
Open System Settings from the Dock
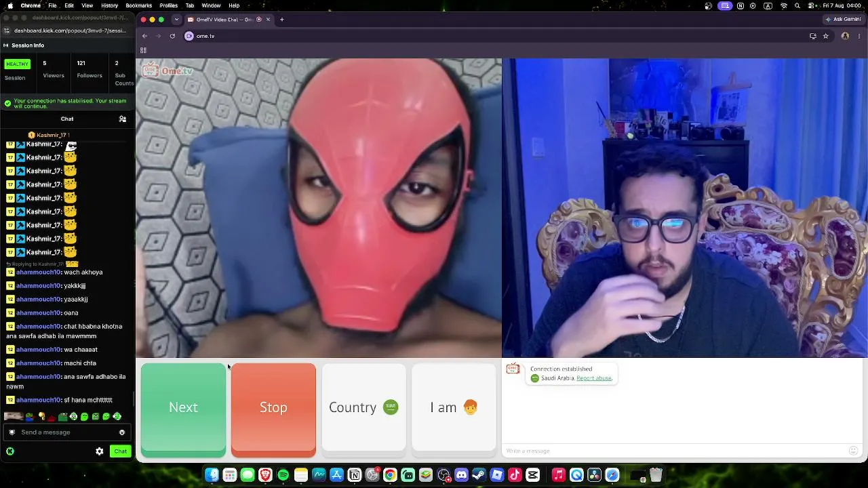[372, 475]
